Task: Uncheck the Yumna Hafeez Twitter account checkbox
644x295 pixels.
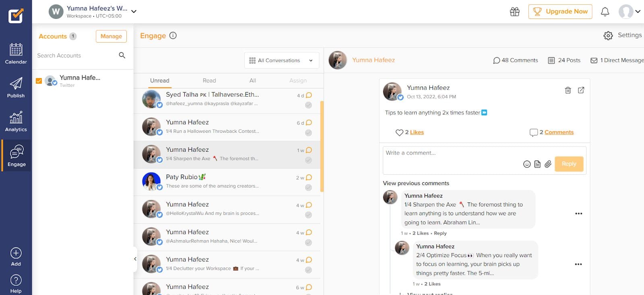Action: tap(39, 81)
